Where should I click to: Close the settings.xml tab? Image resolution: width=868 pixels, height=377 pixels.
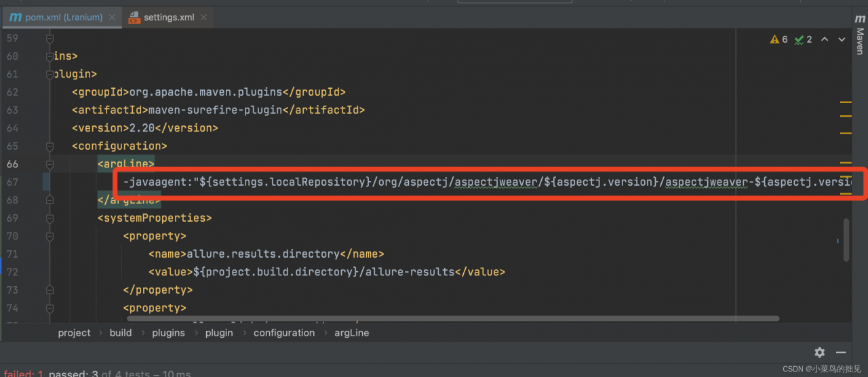tap(204, 17)
